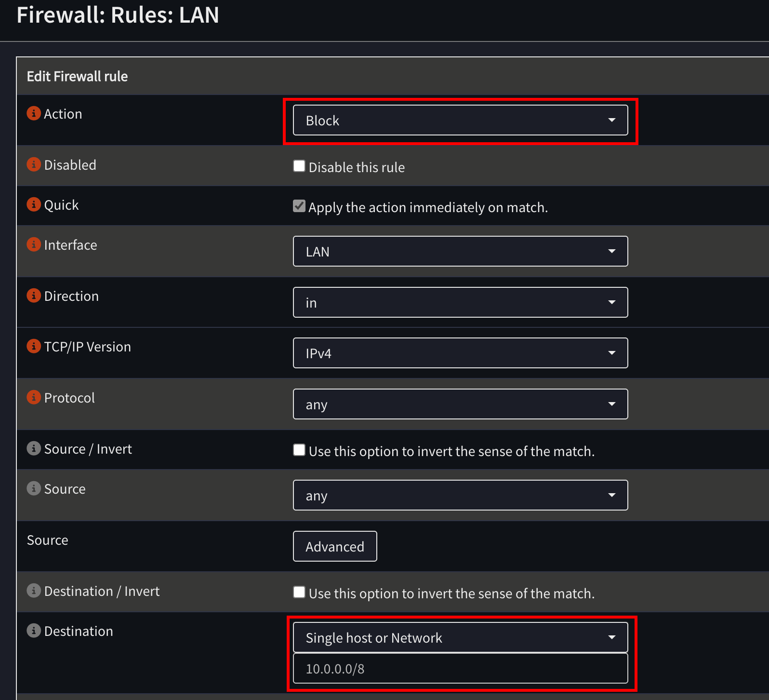The width and height of the screenshot is (769, 700).
Task: Enable the Disable this rule checkbox
Action: pos(299,166)
